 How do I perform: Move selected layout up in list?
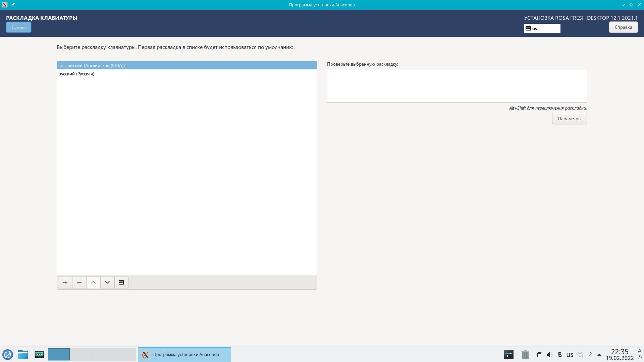click(93, 282)
